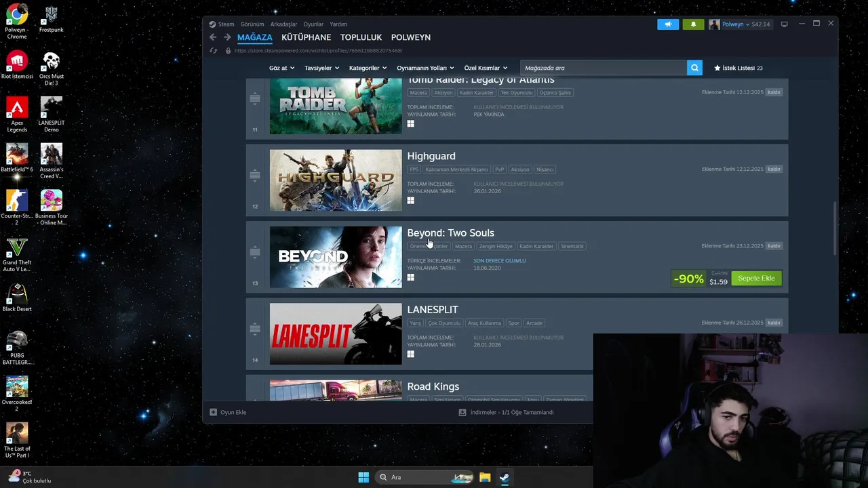Click the Polweyn profile avatar
This screenshot has width=868, height=488.
coord(714,24)
